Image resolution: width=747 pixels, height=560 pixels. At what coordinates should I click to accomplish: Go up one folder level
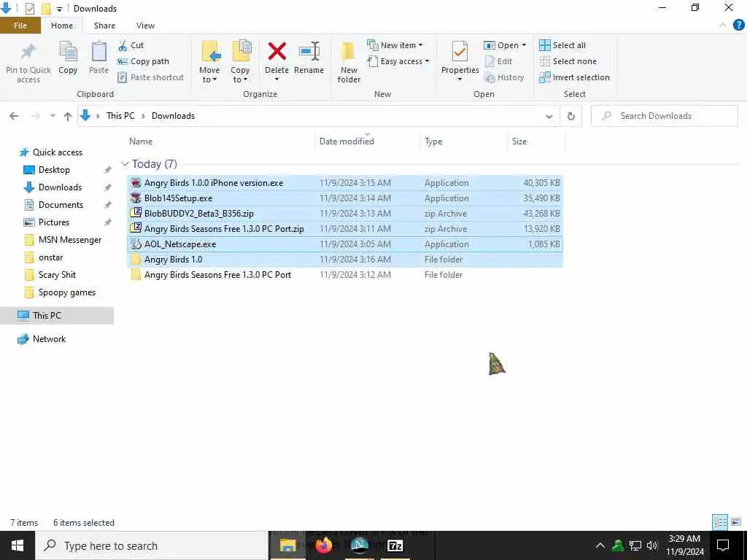(x=68, y=116)
